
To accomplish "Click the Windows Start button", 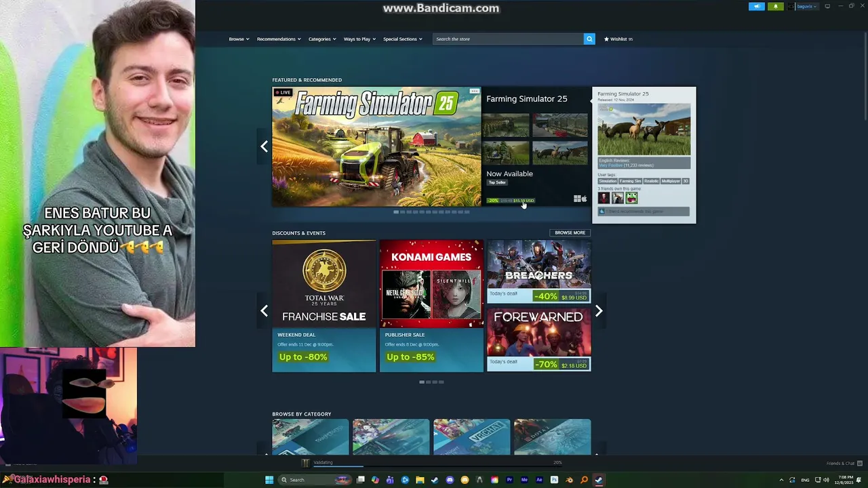I will [x=269, y=480].
